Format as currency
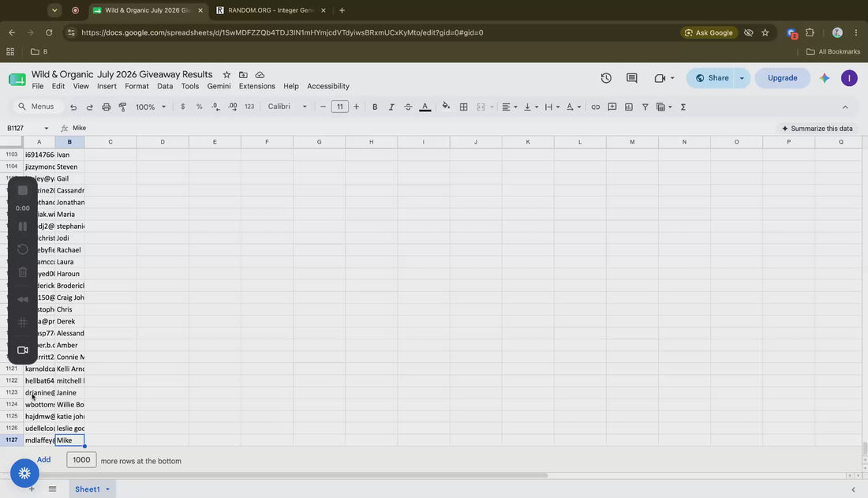The width and height of the screenshot is (868, 498). 183,107
